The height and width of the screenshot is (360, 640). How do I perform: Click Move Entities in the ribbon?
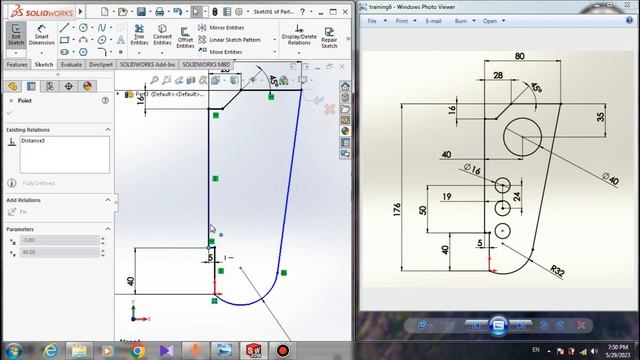pos(220,52)
